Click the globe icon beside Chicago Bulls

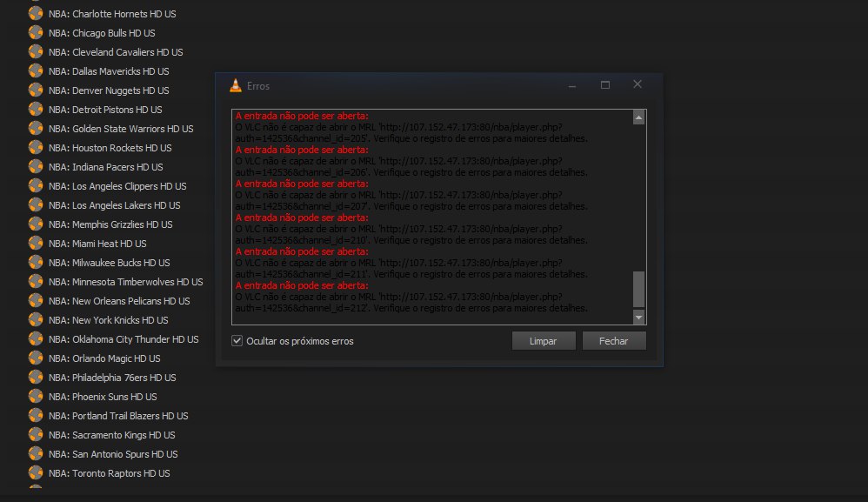[x=36, y=33]
